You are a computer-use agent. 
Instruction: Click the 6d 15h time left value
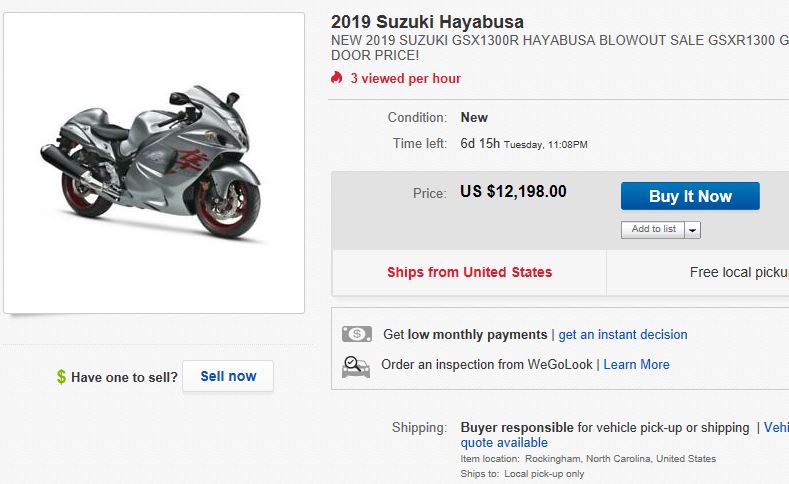[x=480, y=144]
